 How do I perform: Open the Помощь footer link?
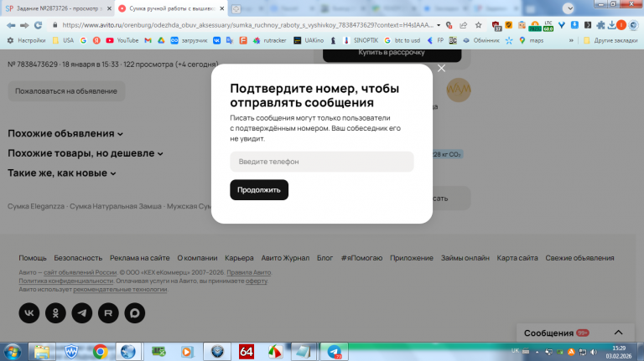click(x=33, y=258)
